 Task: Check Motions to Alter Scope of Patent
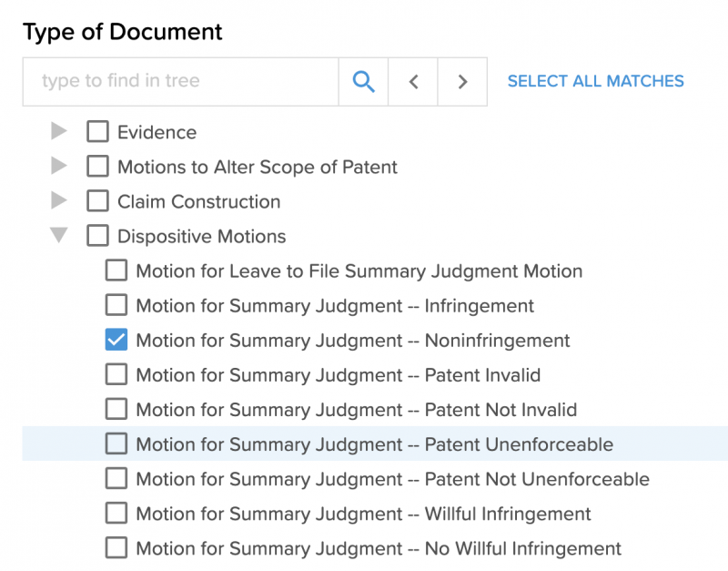click(x=97, y=167)
